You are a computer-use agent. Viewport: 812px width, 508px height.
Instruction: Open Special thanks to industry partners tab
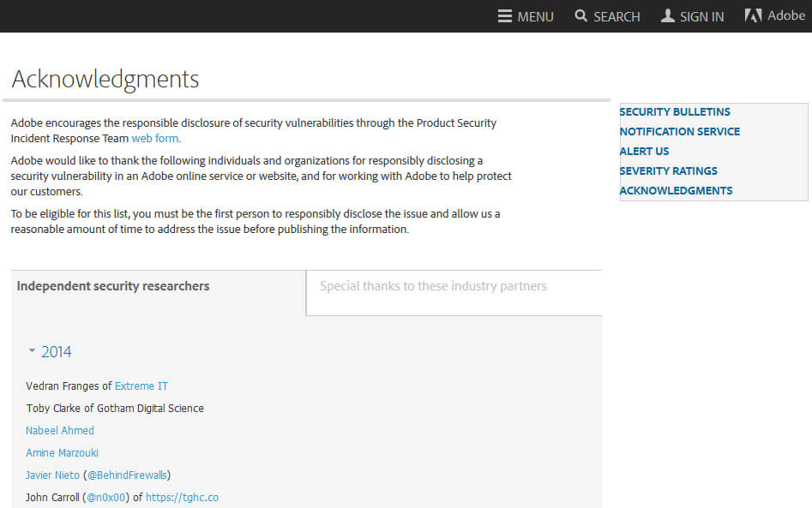click(433, 286)
